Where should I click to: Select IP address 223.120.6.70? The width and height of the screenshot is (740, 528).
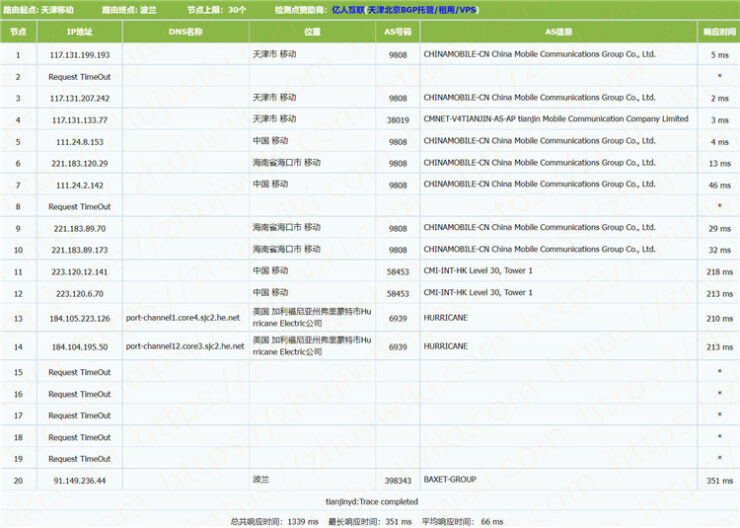[x=79, y=294]
